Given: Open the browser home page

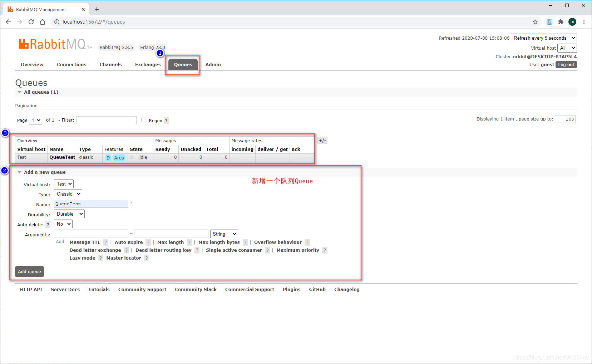Looking at the screenshot, I should 43,22.
